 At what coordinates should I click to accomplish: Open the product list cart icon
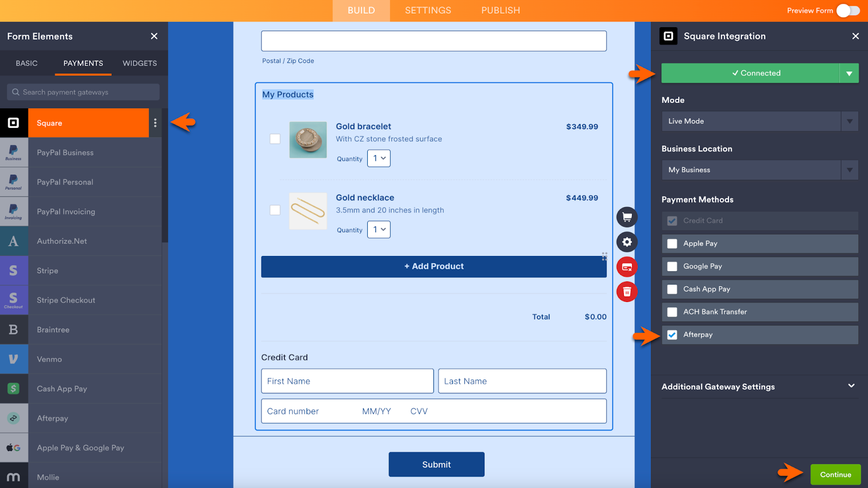point(627,217)
